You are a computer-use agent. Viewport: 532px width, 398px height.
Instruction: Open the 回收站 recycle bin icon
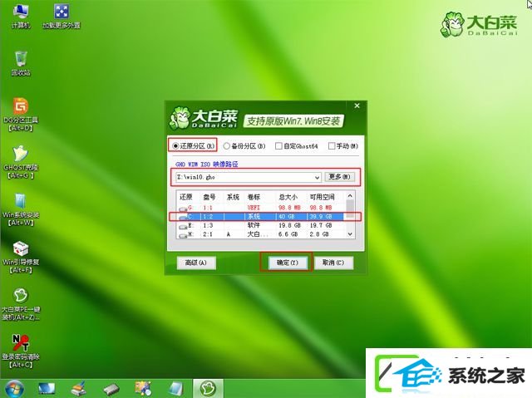(x=21, y=59)
